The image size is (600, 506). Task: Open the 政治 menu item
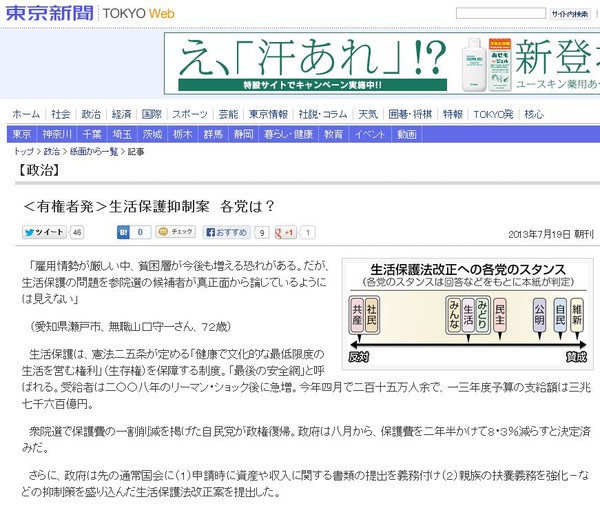click(x=91, y=114)
